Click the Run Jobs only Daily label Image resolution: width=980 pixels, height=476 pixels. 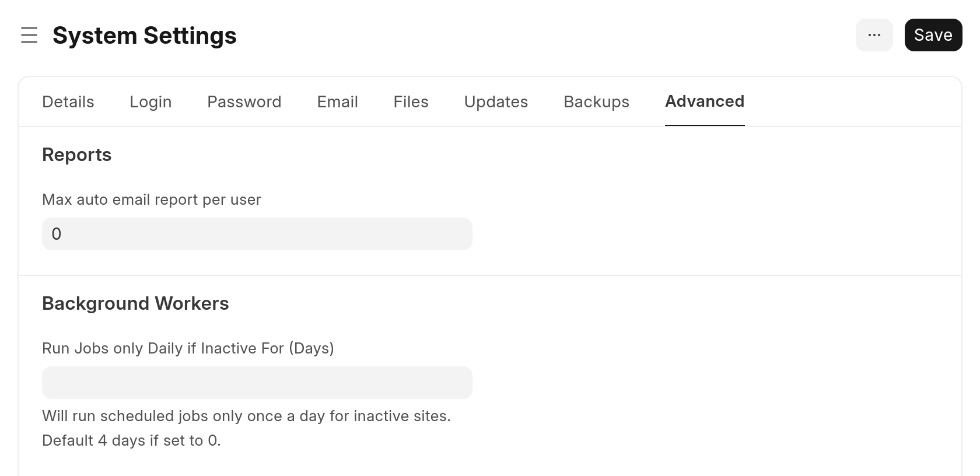[x=188, y=349]
